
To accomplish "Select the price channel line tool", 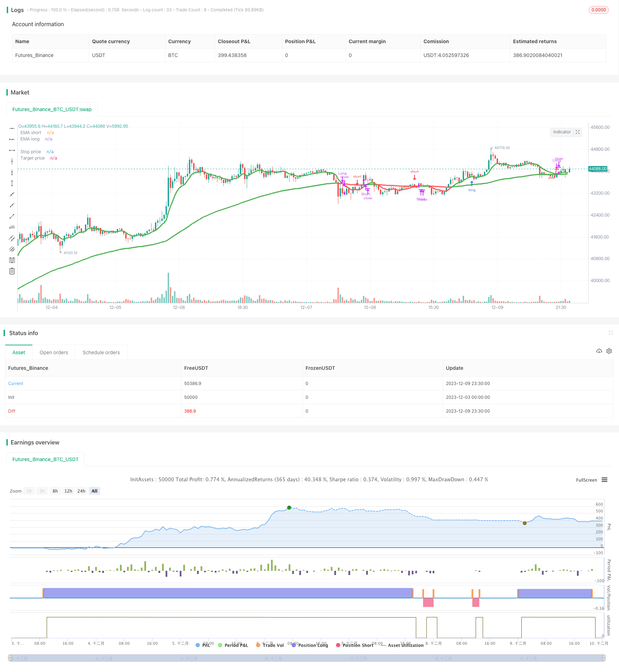I will (x=12, y=238).
